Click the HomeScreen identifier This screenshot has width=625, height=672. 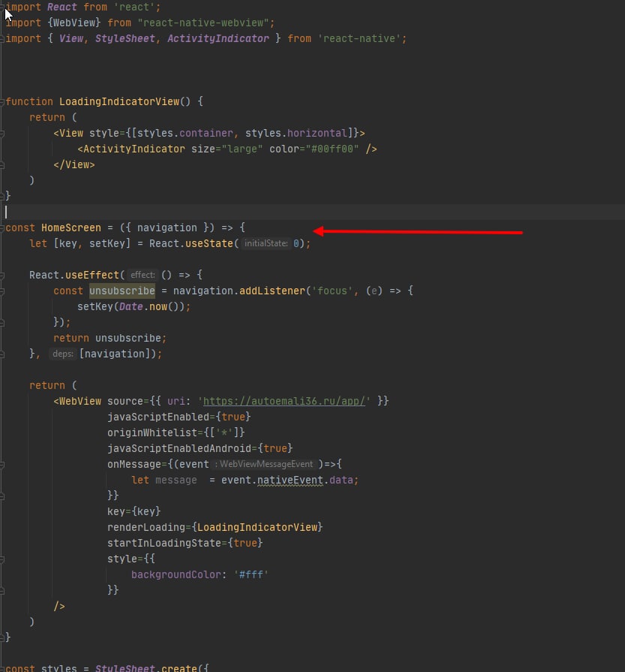pyautogui.click(x=71, y=228)
